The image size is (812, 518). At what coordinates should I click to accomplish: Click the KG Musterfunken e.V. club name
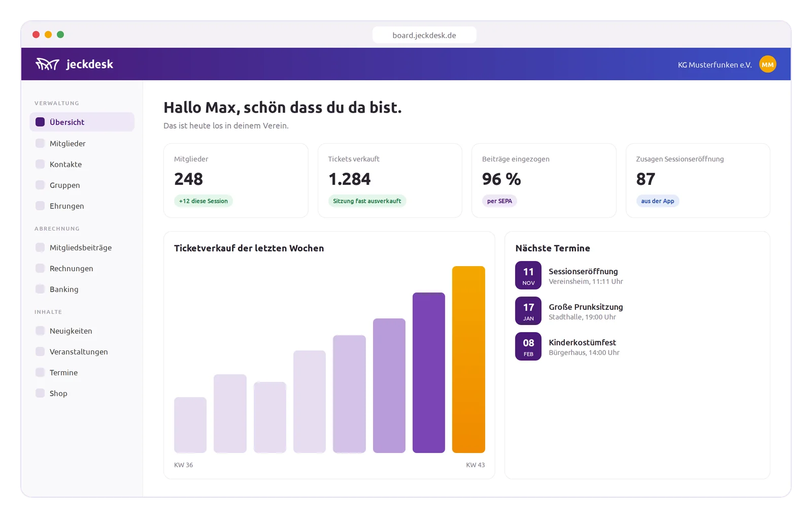pos(715,64)
